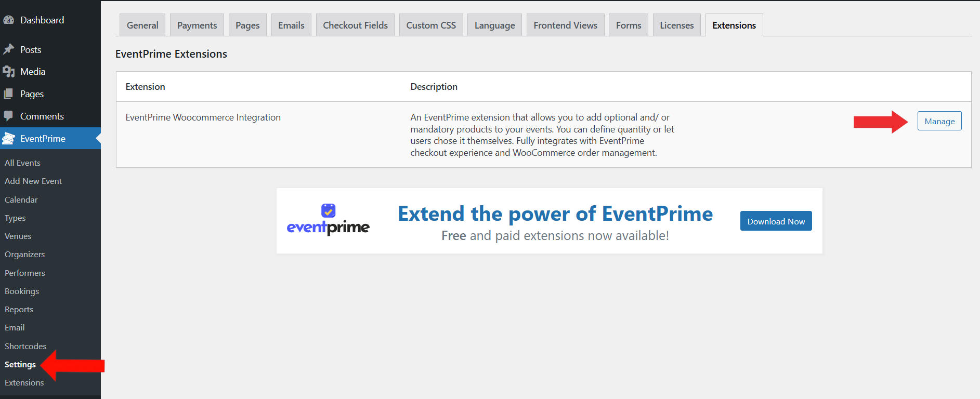This screenshot has height=399, width=980.
Task: Click the Dashboard gauge icon
Action: (x=8, y=20)
